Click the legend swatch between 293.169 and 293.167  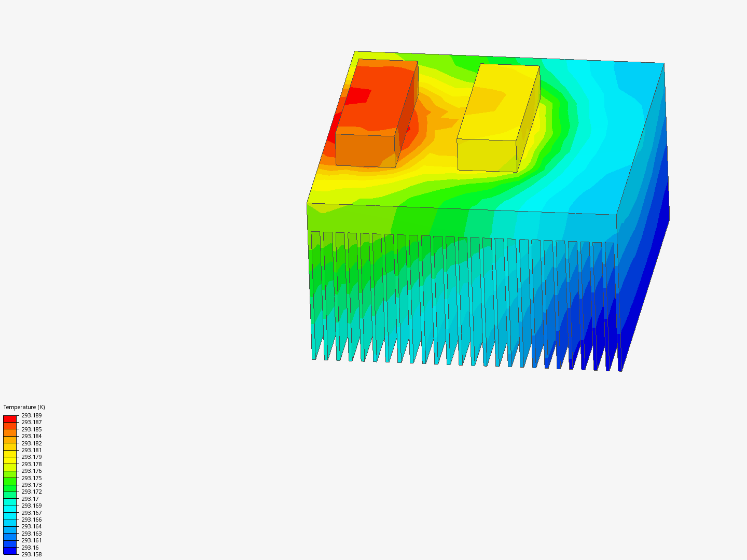(x=10, y=509)
